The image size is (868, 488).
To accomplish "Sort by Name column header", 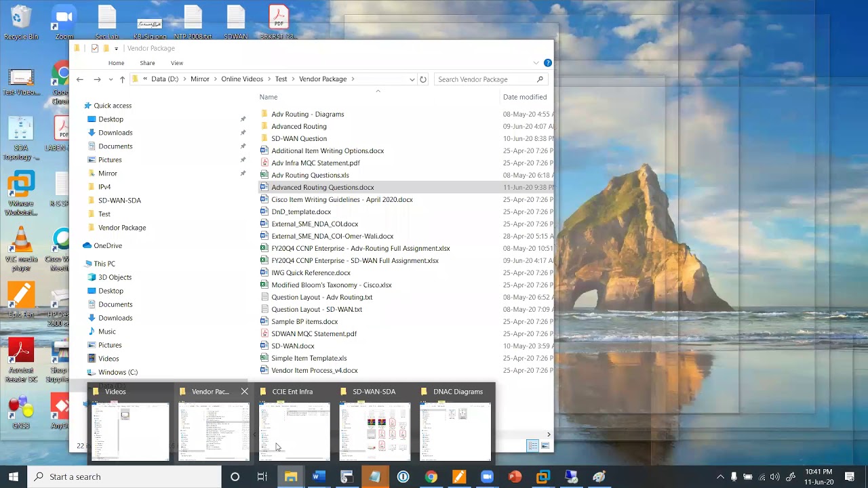I will pyautogui.click(x=268, y=97).
